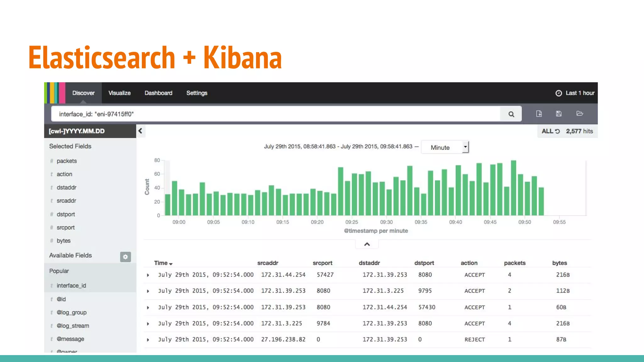Open the Minute interval dropdown
The image size is (644, 362).
(445, 147)
